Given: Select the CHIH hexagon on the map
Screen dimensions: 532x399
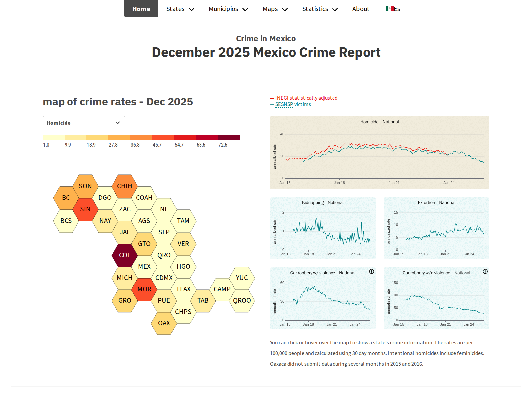Looking at the screenshot, I should coord(125,186).
